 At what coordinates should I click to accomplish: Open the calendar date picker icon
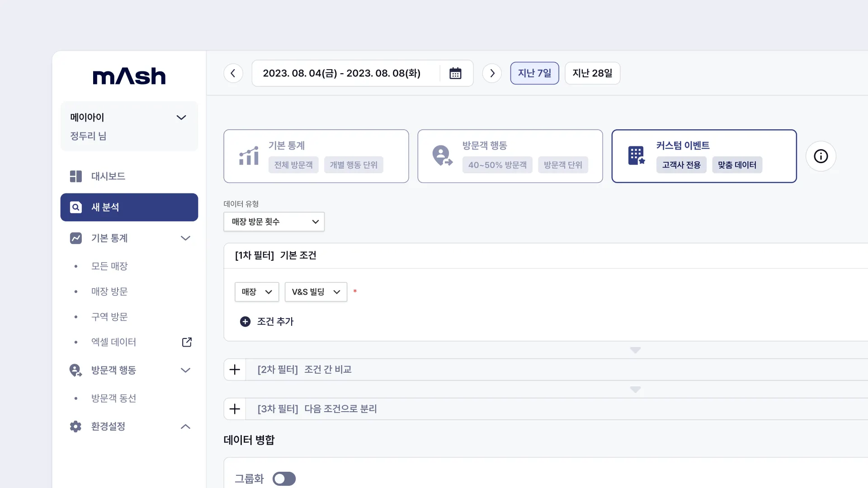(455, 73)
